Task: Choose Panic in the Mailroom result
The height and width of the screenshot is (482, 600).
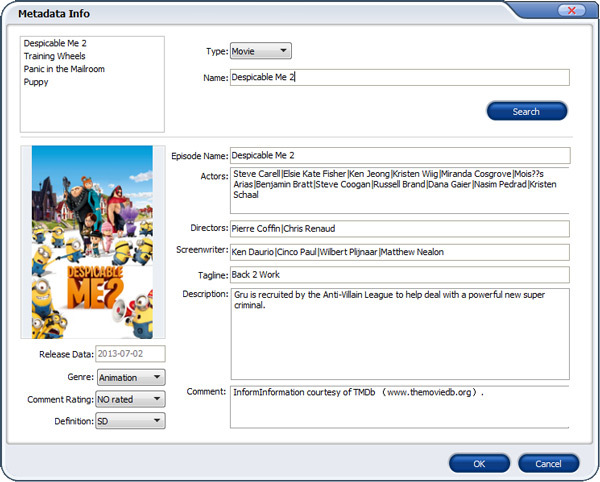Action: point(64,69)
